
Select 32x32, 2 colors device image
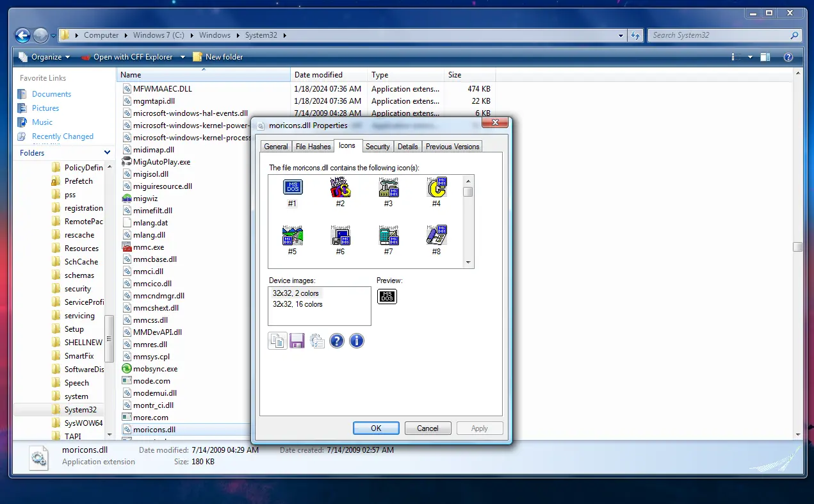(x=296, y=293)
